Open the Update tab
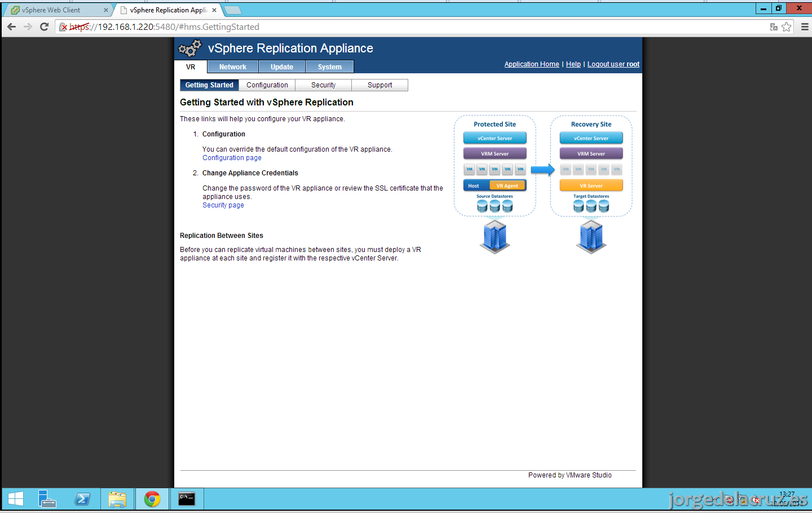 click(282, 67)
